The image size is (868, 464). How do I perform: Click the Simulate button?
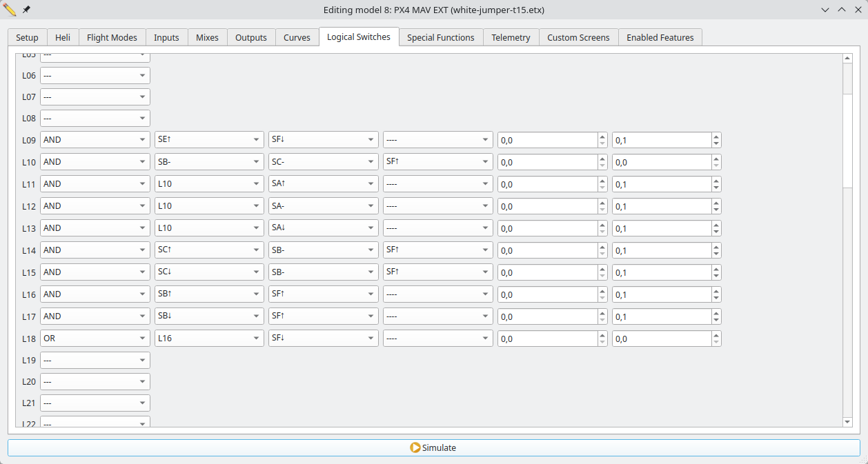click(x=434, y=447)
